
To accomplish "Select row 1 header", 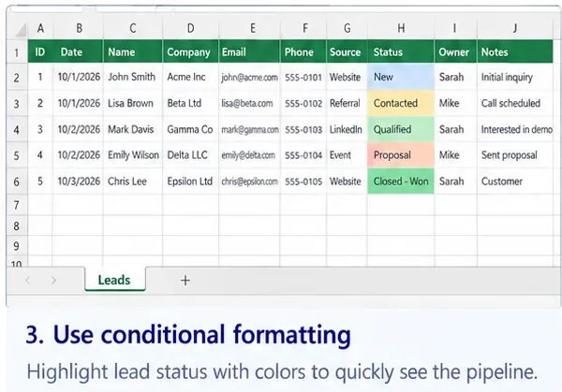I will (17, 53).
